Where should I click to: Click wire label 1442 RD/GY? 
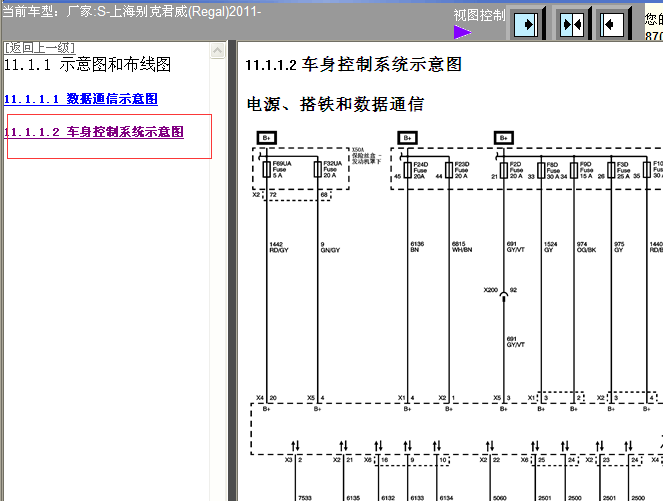279,247
